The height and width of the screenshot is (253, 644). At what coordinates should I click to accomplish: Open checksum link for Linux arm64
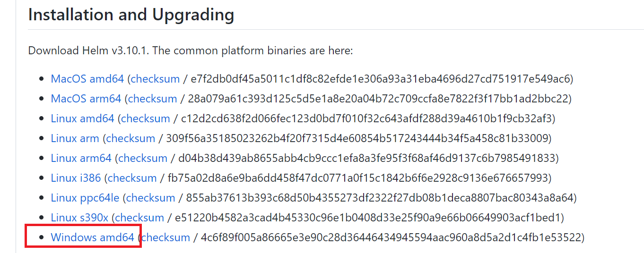click(x=142, y=158)
